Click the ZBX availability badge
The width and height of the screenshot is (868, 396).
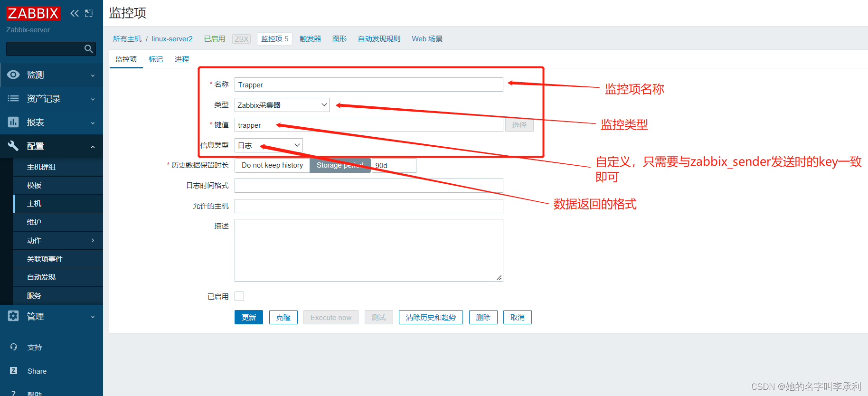(242, 39)
